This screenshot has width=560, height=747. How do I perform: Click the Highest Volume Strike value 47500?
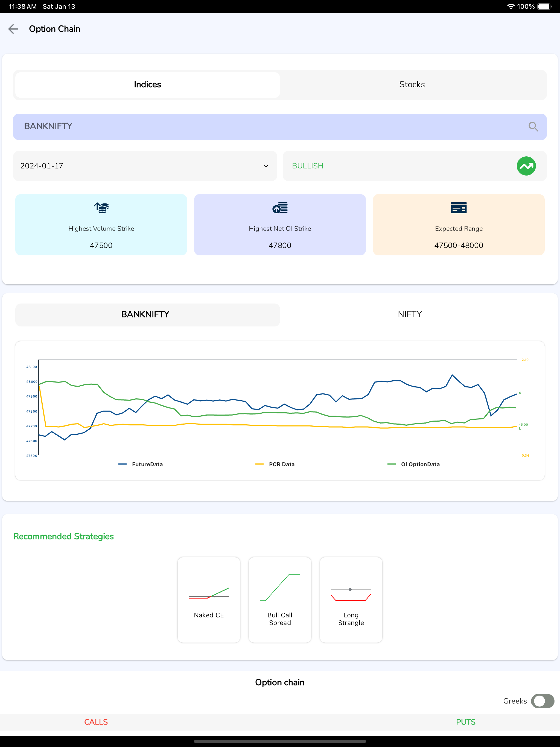(101, 246)
